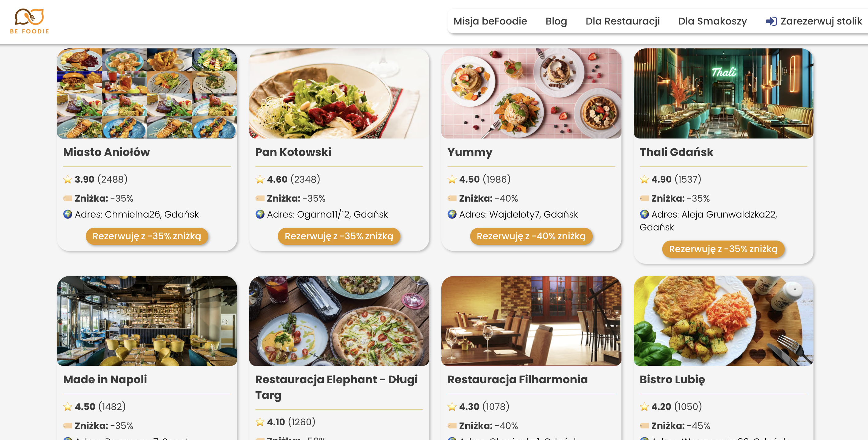868x440 pixels.
Task: Click the Restauracja Elephant pizza image
Action: tap(339, 321)
